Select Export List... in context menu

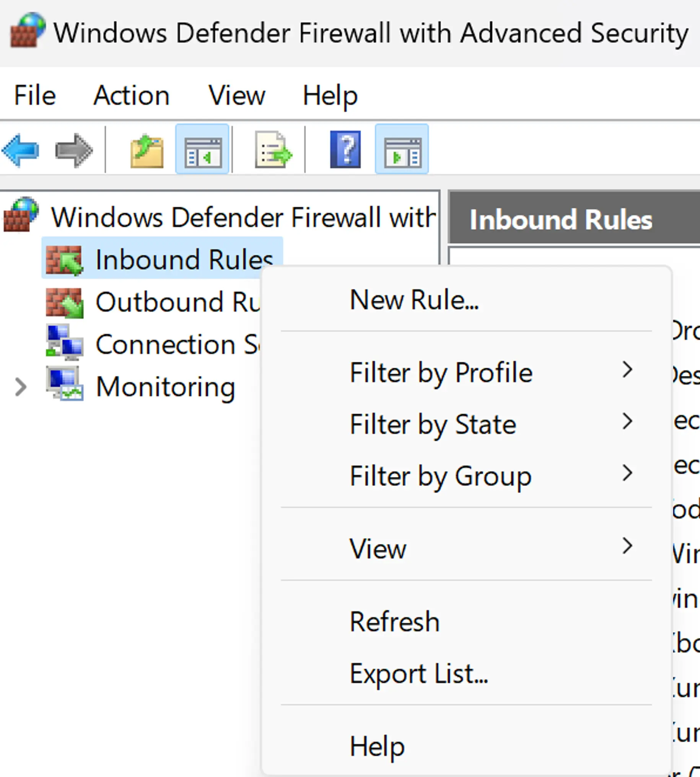(x=466, y=673)
